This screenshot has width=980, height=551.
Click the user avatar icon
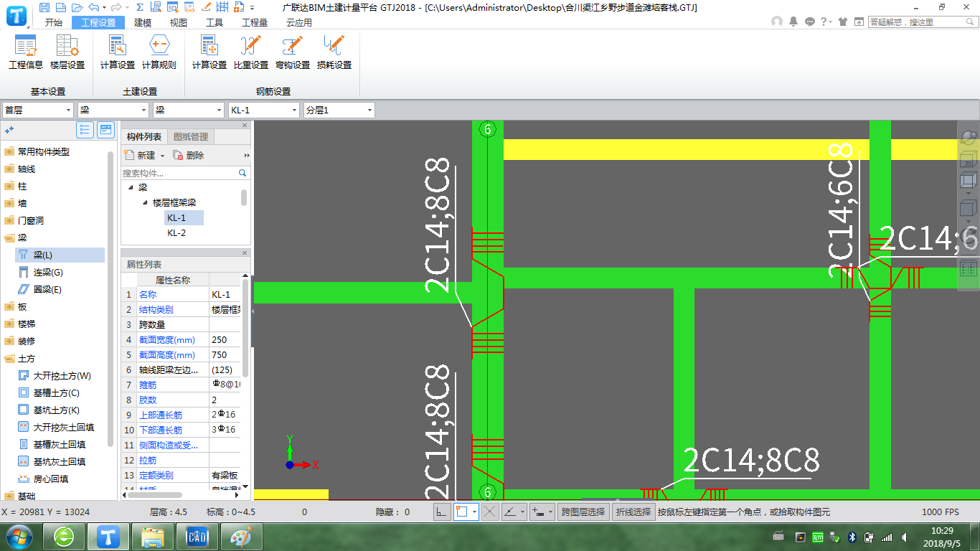pos(777,22)
